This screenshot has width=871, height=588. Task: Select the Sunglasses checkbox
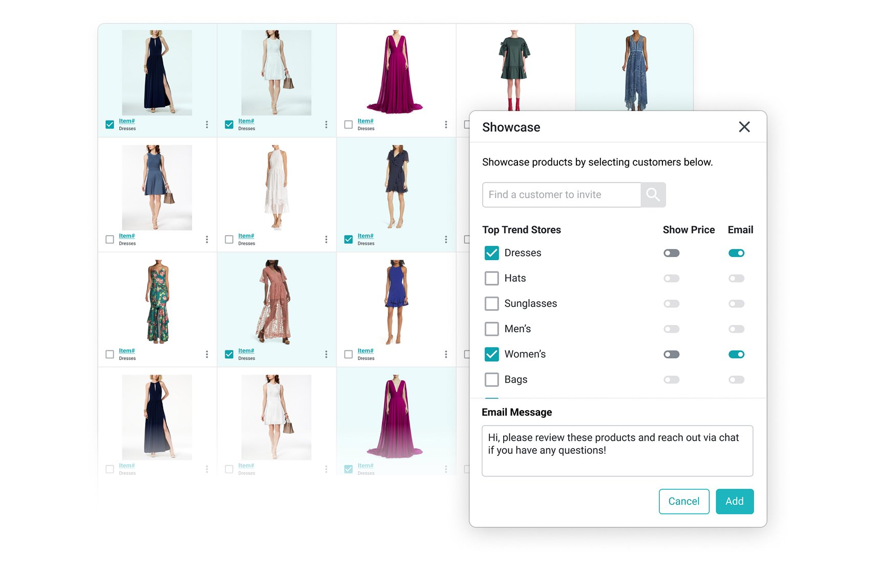point(491,304)
